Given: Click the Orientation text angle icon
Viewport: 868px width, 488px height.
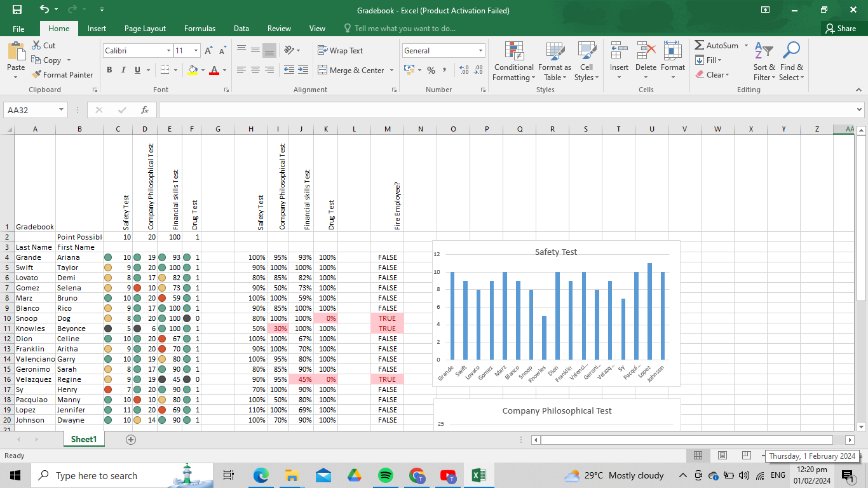Looking at the screenshot, I should coord(289,50).
